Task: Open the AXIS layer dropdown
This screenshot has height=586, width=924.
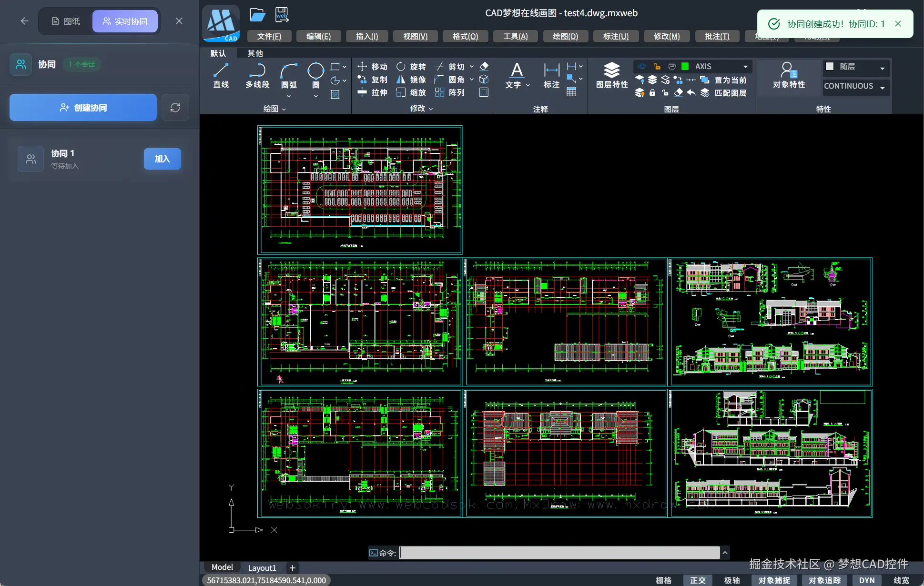Action: point(745,67)
